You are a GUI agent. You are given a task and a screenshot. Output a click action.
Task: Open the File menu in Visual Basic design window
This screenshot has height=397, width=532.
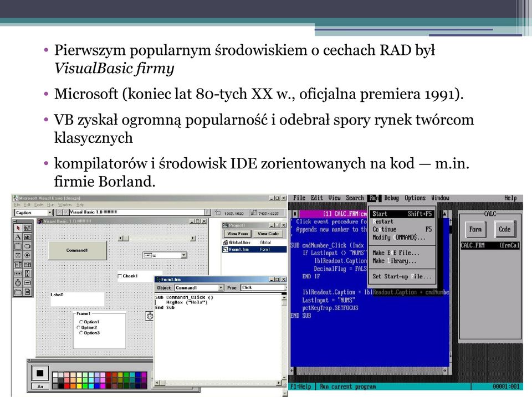click(17, 205)
